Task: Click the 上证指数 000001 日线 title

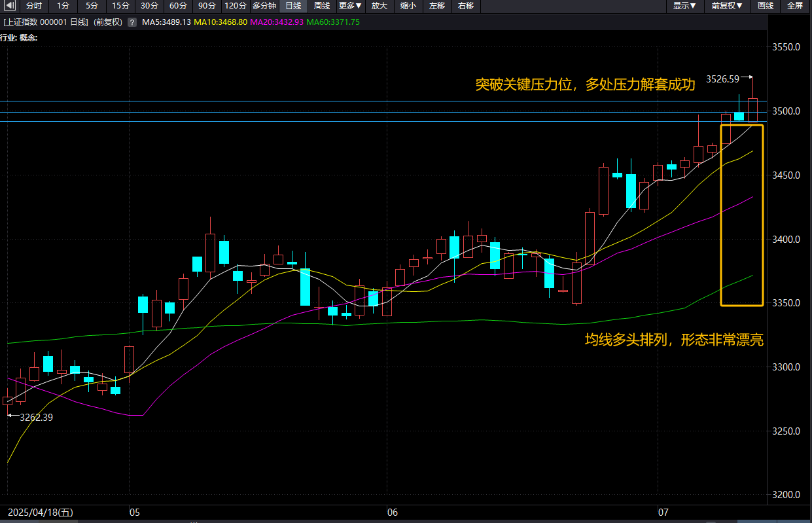Action: [46, 22]
